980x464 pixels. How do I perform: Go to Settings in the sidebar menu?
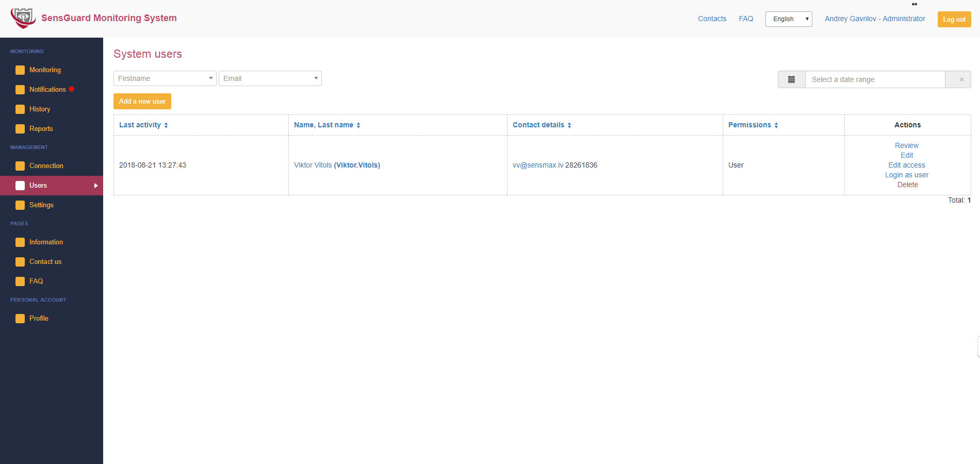[x=41, y=205]
